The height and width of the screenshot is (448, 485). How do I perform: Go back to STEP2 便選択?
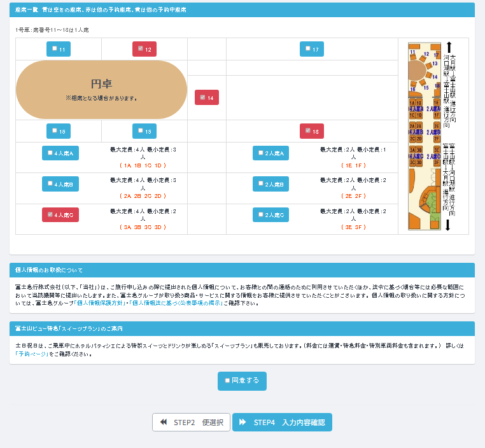(191, 423)
